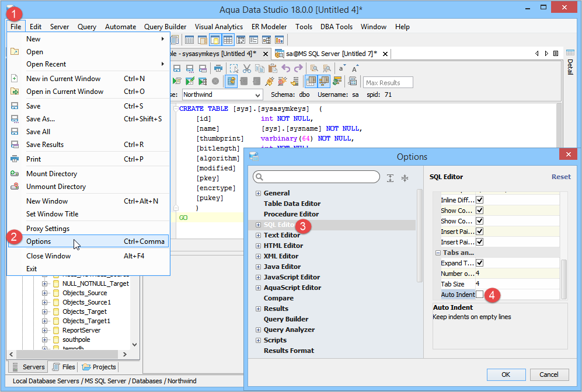The image size is (582, 392).
Task: Expand the General options node
Action: pyautogui.click(x=258, y=193)
